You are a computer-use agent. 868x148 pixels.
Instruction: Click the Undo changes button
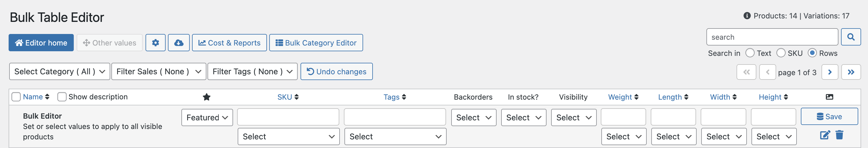[x=336, y=72]
